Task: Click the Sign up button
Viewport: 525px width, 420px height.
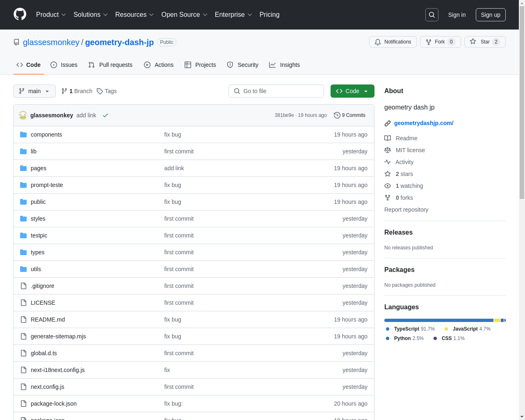Action: (491, 15)
